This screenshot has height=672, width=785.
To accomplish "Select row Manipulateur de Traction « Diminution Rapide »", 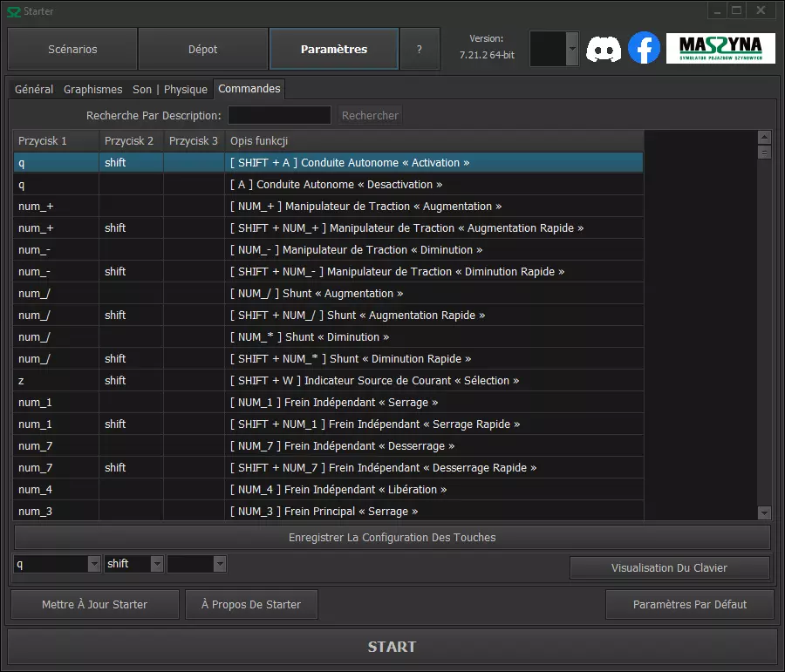I will [329, 272].
